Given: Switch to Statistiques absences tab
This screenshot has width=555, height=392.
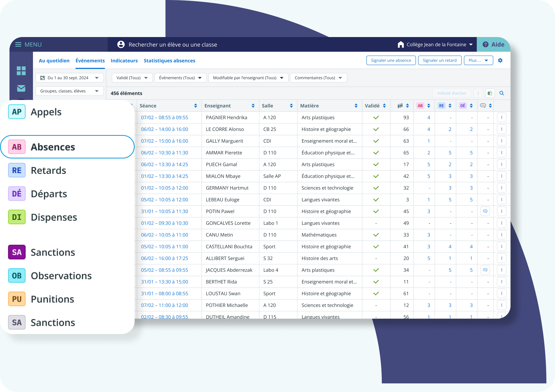Looking at the screenshot, I should [169, 61].
